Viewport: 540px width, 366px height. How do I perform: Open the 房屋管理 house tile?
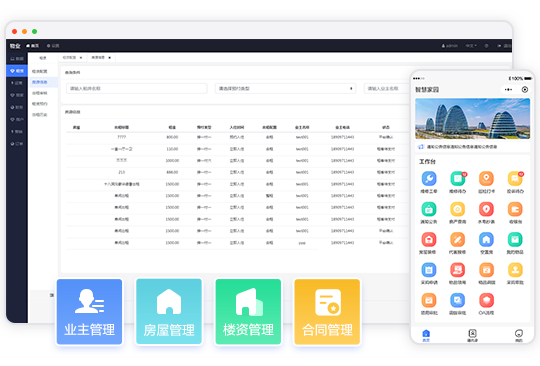pos(169,312)
